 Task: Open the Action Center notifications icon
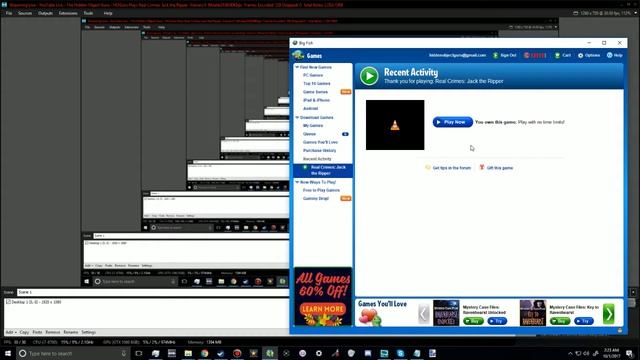[x=630, y=353]
